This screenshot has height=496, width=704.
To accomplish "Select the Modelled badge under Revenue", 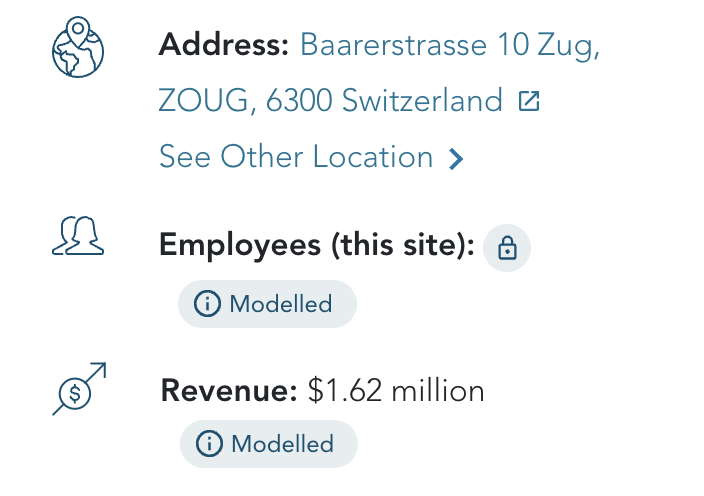I will point(269,444).
